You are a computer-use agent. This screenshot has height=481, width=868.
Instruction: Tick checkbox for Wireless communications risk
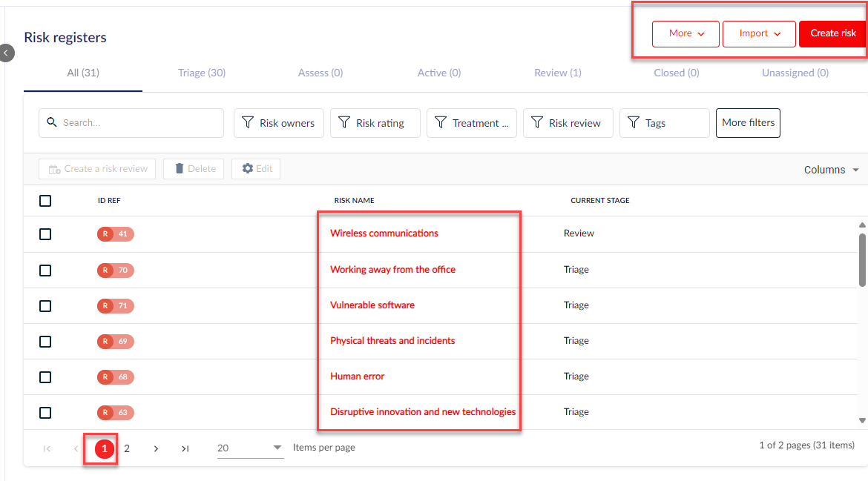[x=45, y=234]
